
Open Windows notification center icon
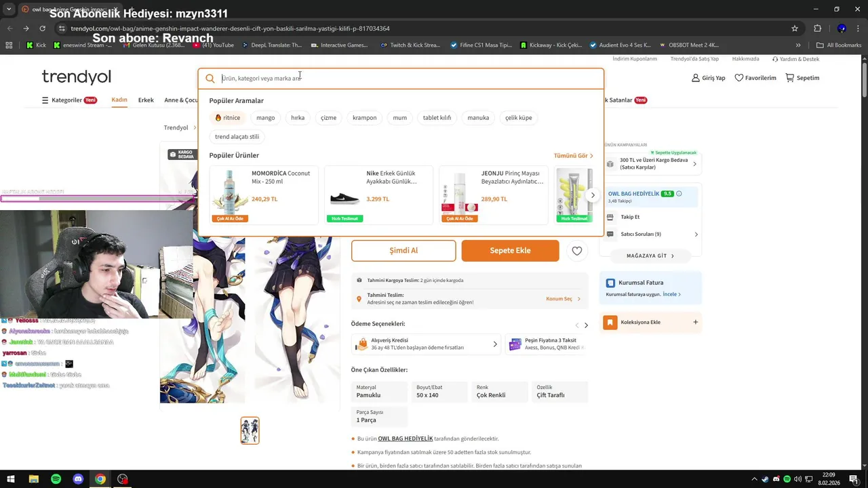pyautogui.click(x=854, y=479)
